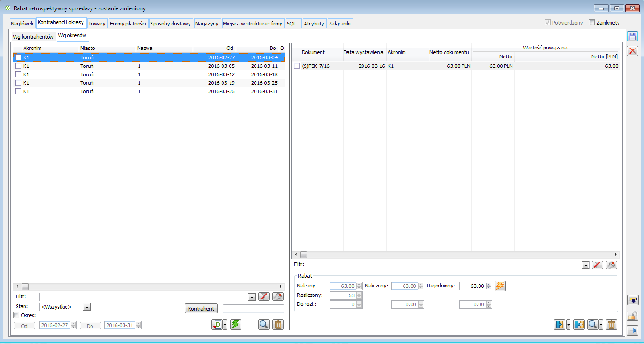The width and height of the screenshot is (644, 344).
Task: Open dropdown arrow next to green D icon
Action: tap(225, 325)
